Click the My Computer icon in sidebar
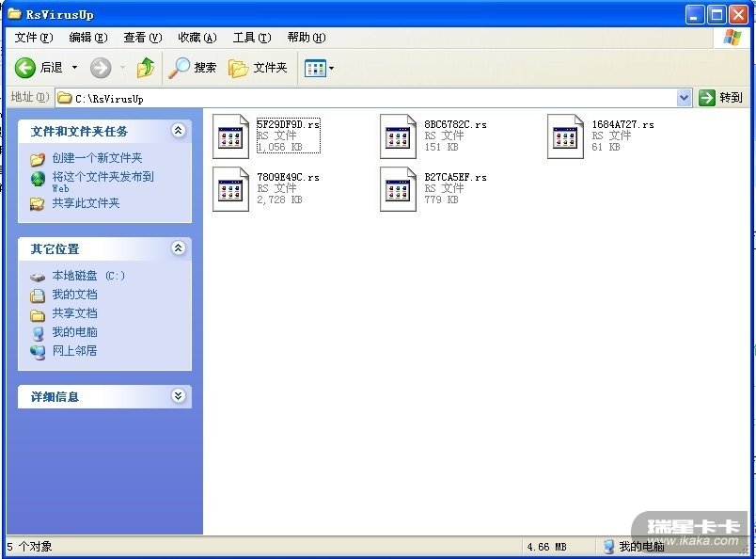Image resolution: width=756 pixels, height=559 pixels. [x=37, y=333]
